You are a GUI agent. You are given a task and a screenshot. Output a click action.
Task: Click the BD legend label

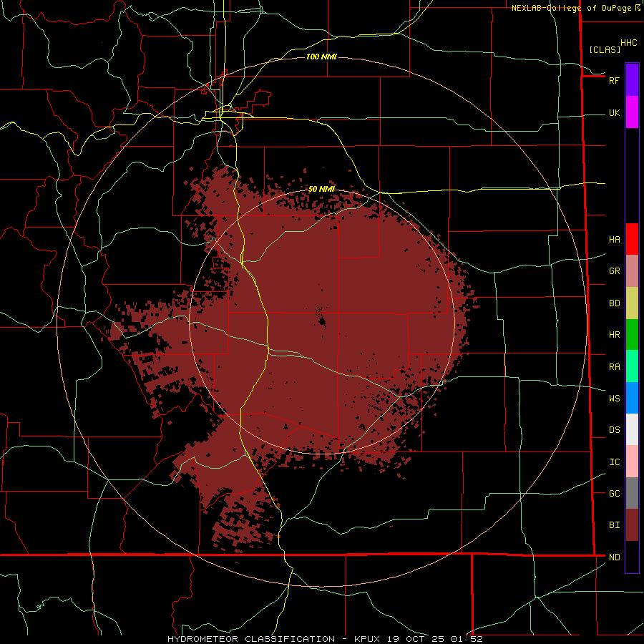tap(615, 303)
